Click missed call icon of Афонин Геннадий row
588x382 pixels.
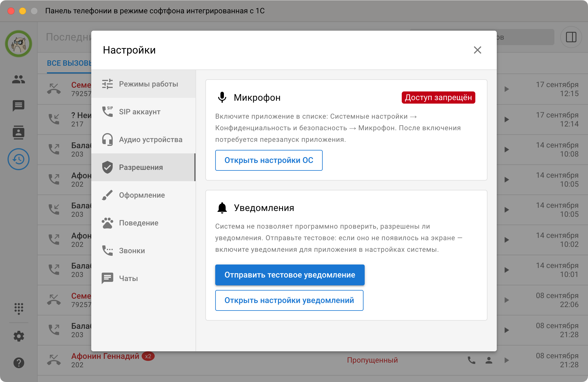(x=54, y=360)
